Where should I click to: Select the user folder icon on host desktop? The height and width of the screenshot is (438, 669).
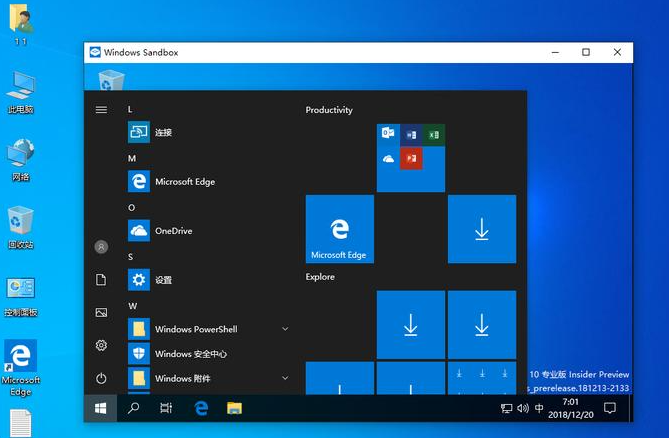[x=20, y=23]
